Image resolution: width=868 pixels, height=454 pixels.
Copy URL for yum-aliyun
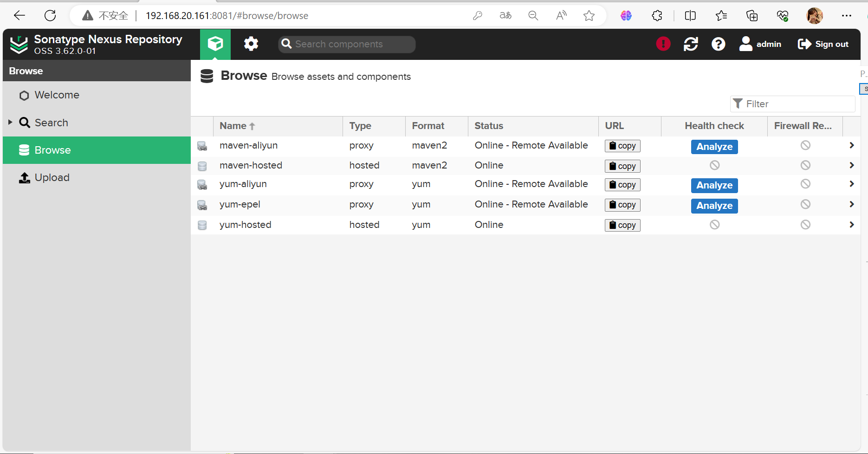[622, 185]
